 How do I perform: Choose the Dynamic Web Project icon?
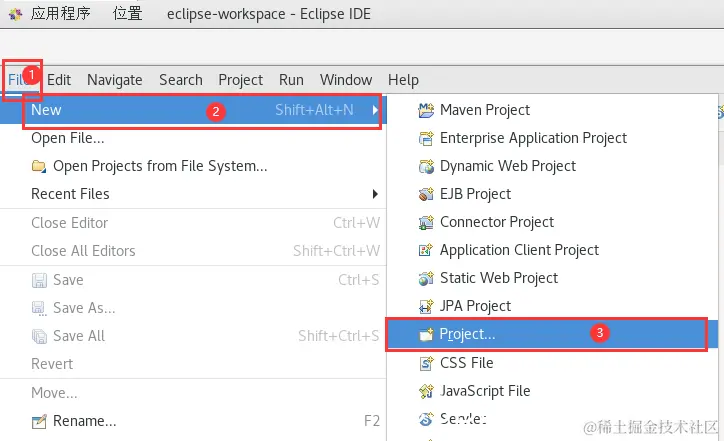click(426, 166)
